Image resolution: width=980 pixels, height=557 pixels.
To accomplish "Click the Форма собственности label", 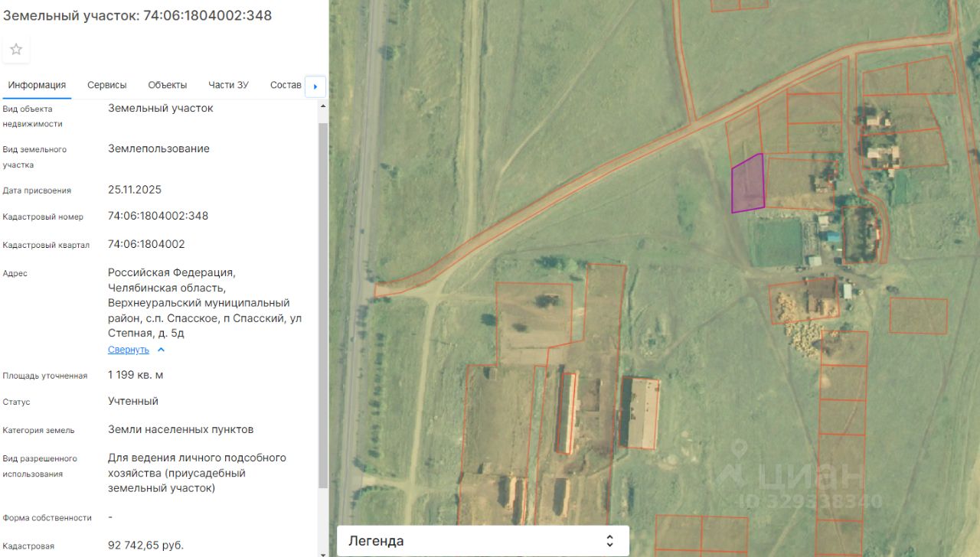I will (47, 518).
